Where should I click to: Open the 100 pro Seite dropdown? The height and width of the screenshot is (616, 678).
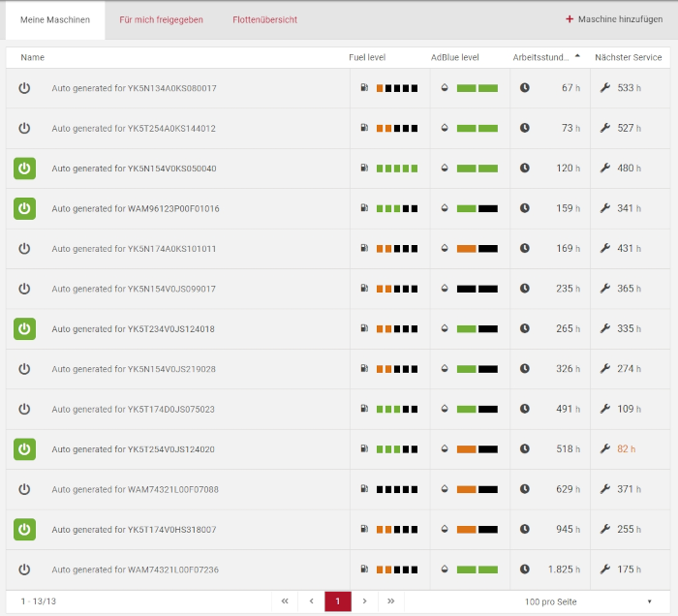tap(589, 601)
